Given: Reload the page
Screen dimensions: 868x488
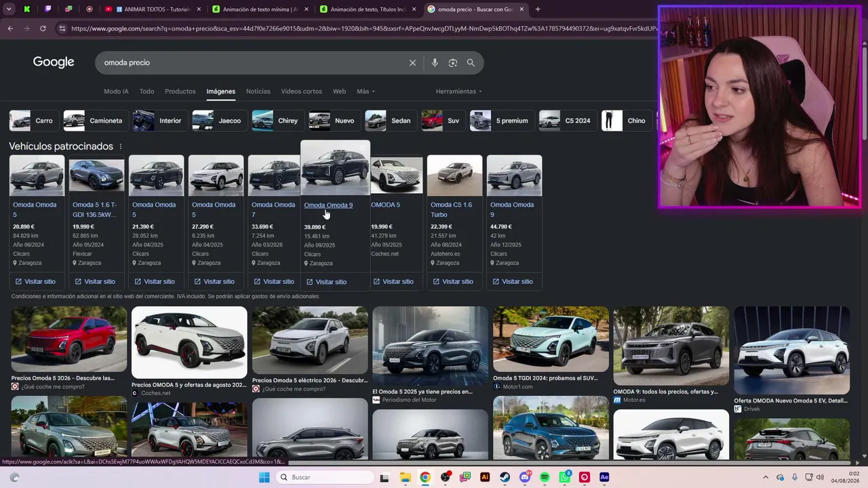Looking at the screenshot, I should pos(43,28).
